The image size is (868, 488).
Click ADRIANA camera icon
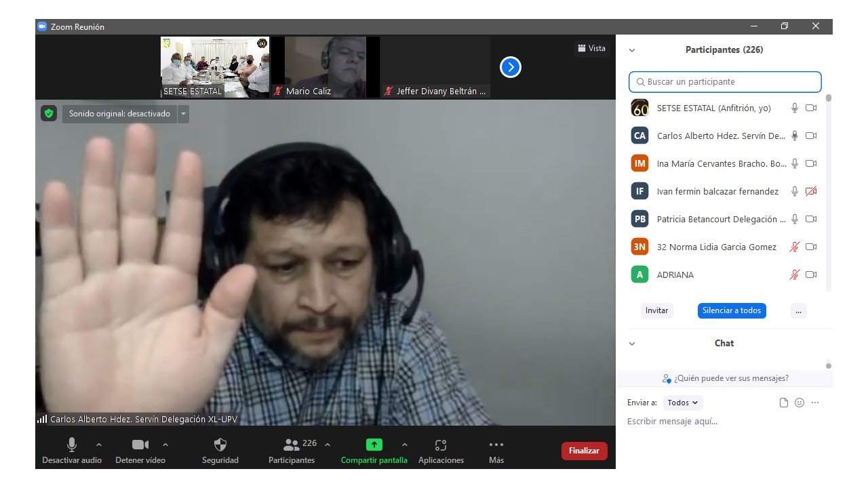[811, 274]
